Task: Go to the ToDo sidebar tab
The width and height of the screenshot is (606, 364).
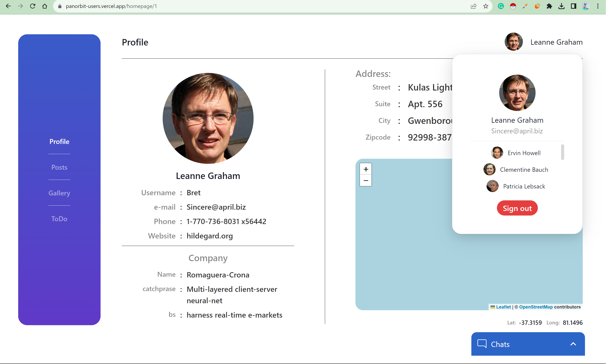Action: tap(59, 219)
